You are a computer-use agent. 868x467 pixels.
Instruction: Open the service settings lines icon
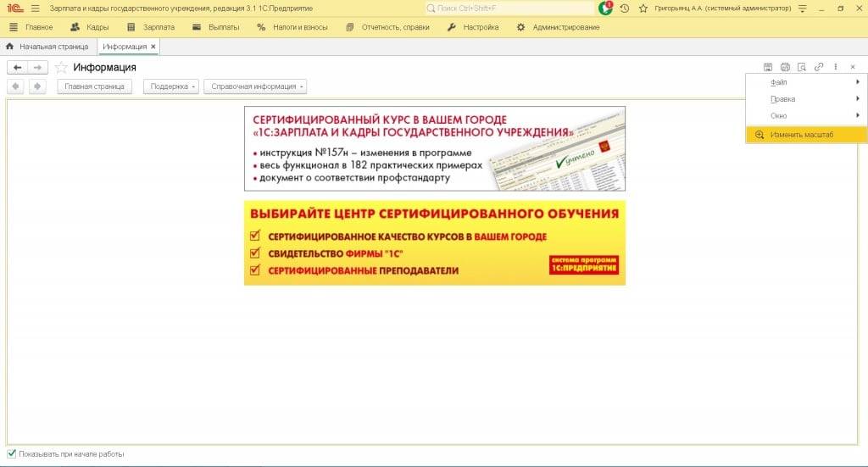[803, 8]
